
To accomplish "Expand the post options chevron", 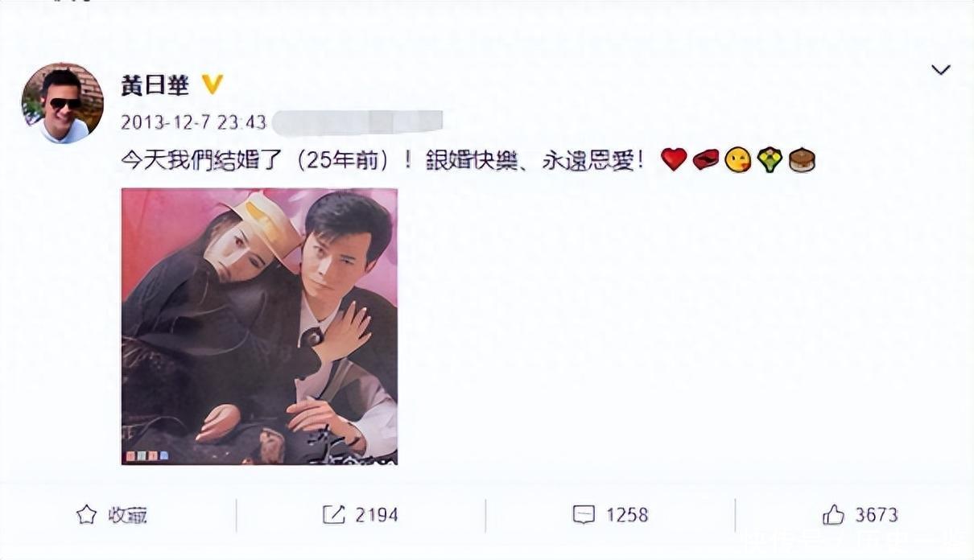I will (x=940, y=70).
